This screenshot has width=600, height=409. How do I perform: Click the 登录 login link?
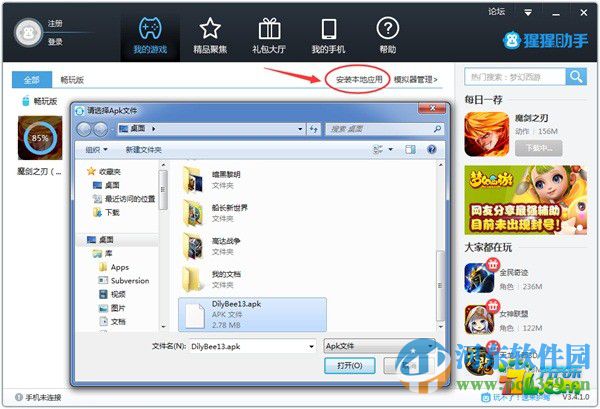[55, 41]
